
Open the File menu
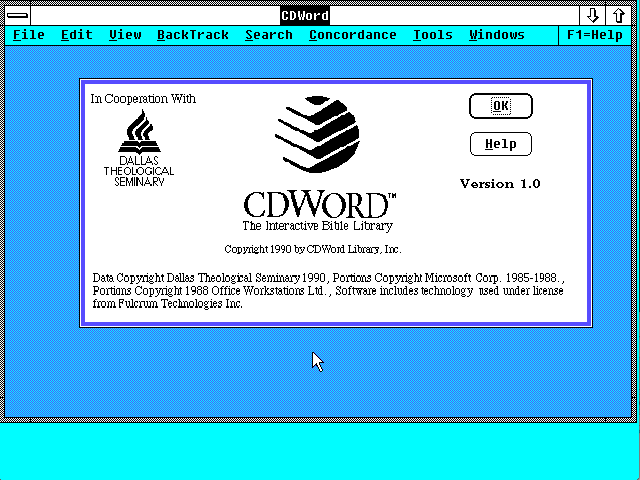tap(29, 35)
